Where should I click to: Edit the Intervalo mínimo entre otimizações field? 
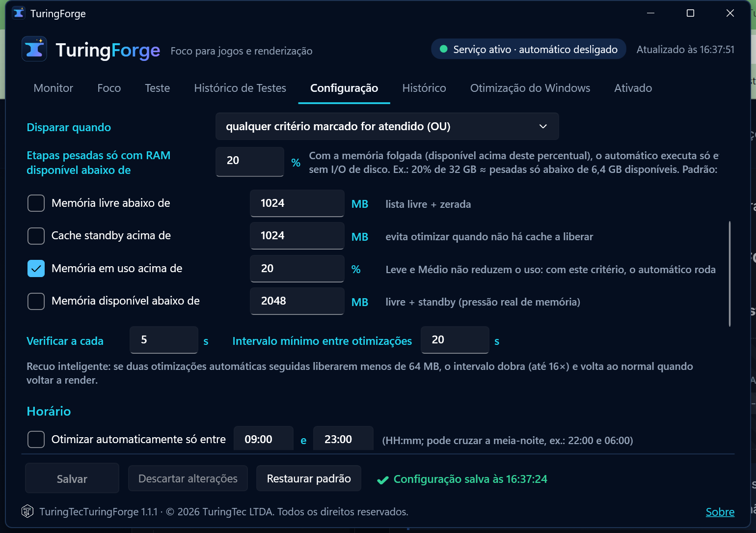tap(455, 340)
